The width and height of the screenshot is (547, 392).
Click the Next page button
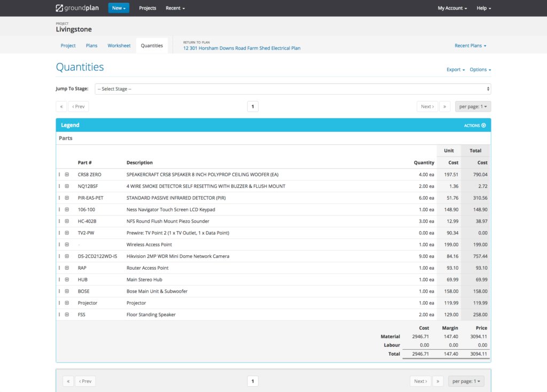click(x=427, y=106)
